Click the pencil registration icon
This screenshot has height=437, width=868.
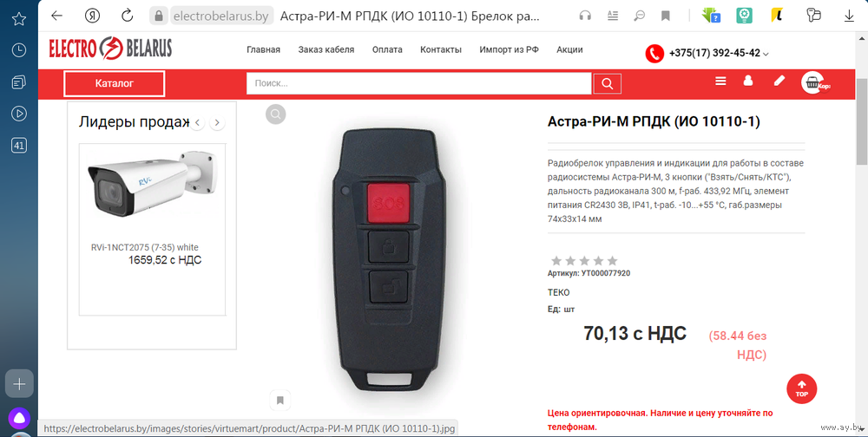[779, 82]
